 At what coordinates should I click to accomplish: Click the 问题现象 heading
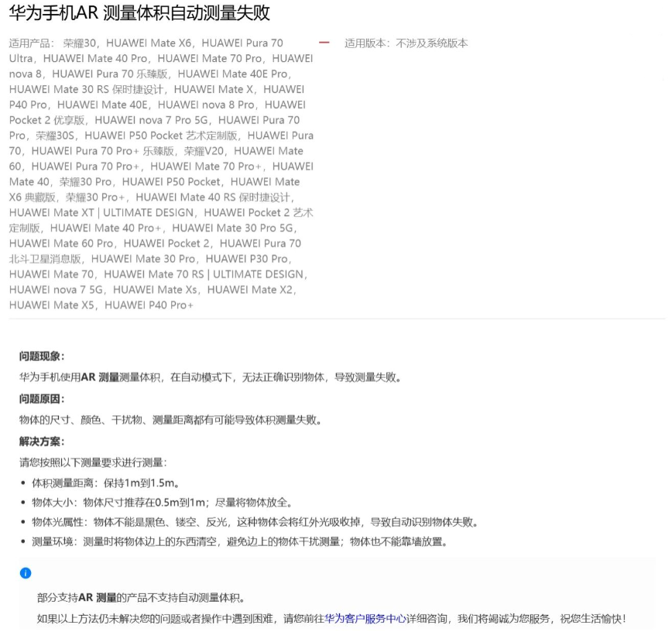(42, 355)
